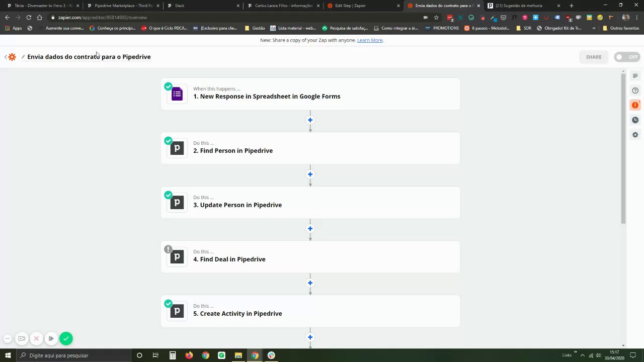Open the Learn More link

point(370,40)
